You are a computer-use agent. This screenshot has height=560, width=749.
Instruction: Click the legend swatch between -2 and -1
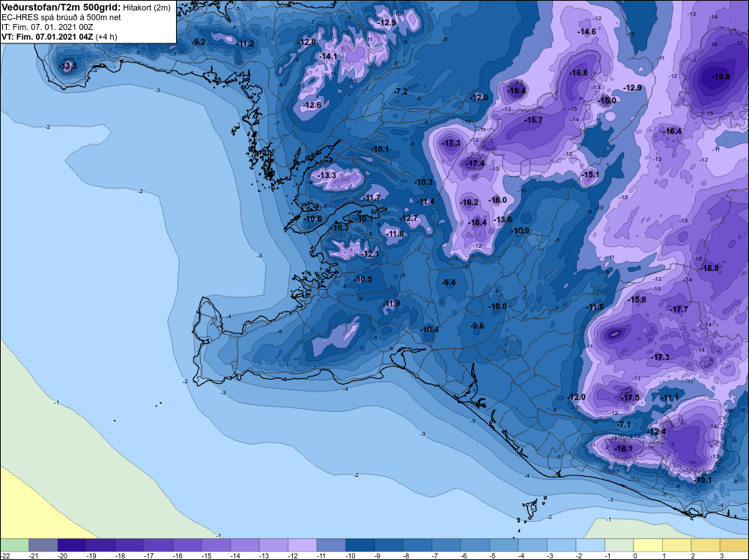click(590, 545)
